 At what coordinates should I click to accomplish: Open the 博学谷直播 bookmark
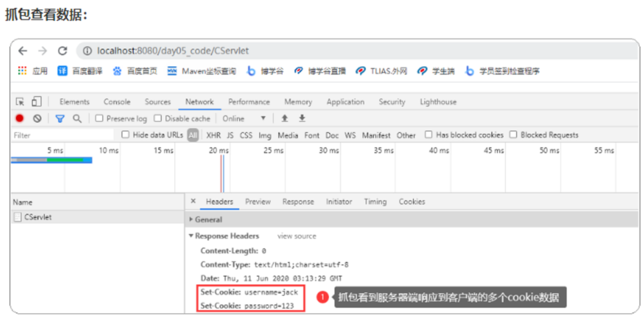(320, 71)
